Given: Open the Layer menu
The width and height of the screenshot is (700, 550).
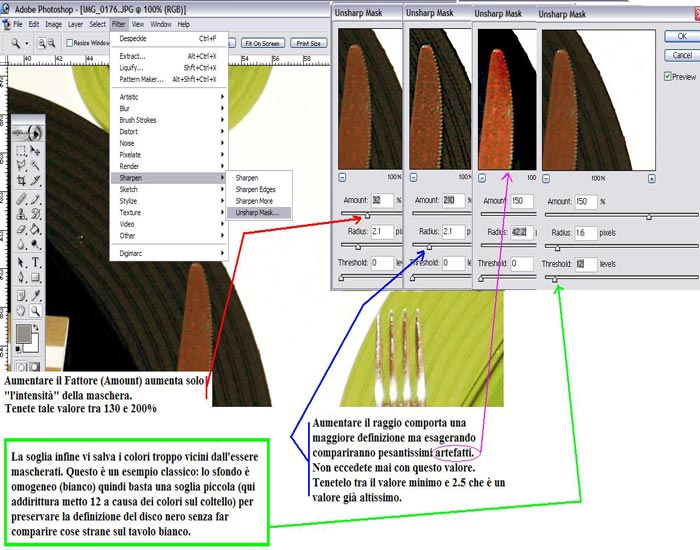Looking at the screenshot, I should 75,23.
